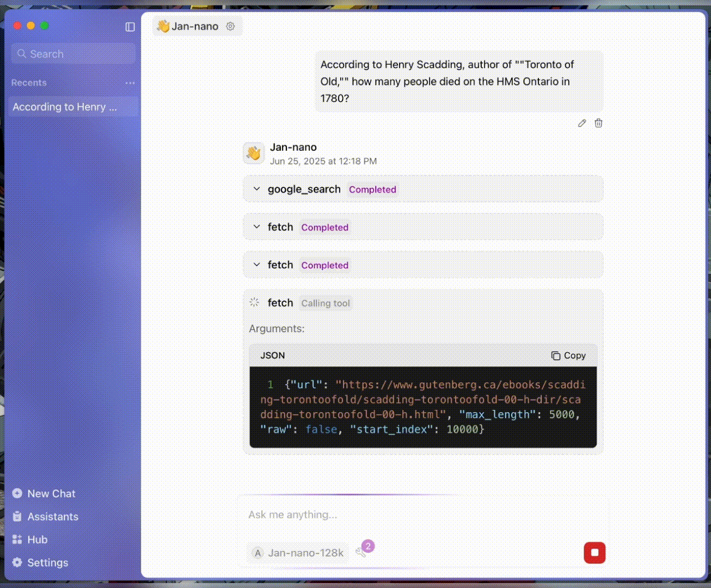The height and width of the screenshot is (588, 711).
Task: Open the Hub section
Action: 37,539
